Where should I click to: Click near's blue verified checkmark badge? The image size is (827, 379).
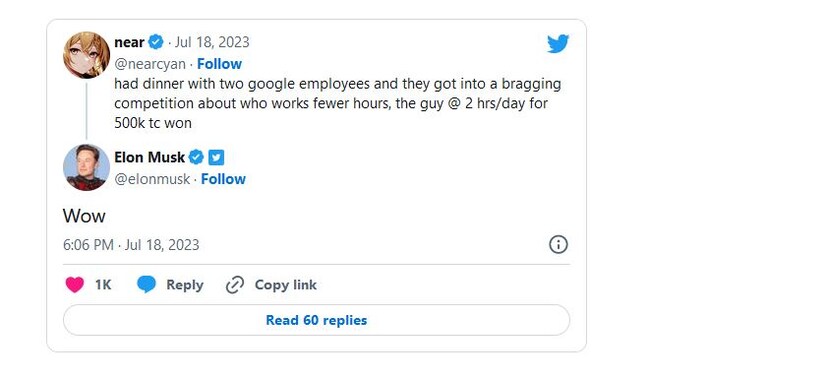point(156,42)
